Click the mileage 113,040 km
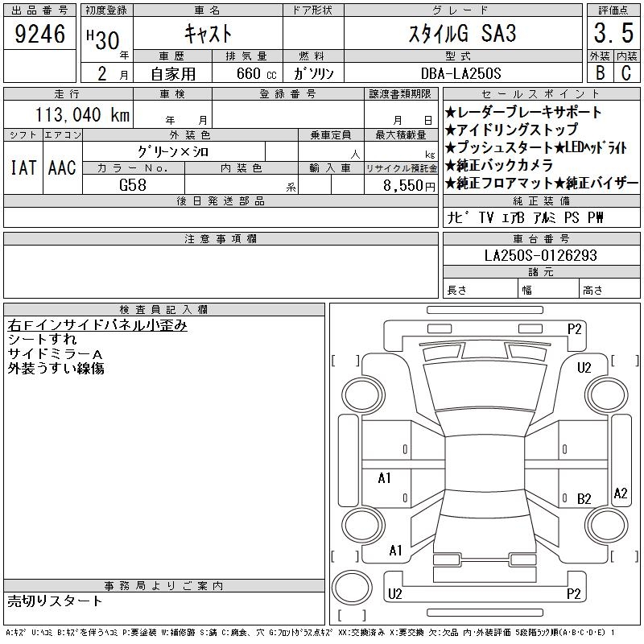644x644 pixels. [x=82, y=114]
